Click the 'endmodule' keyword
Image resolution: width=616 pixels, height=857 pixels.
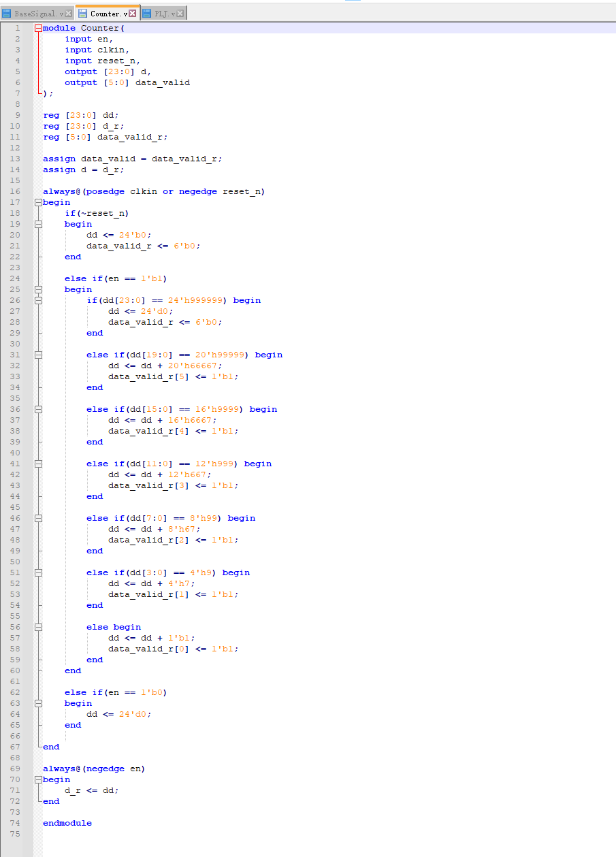[67, 823]
